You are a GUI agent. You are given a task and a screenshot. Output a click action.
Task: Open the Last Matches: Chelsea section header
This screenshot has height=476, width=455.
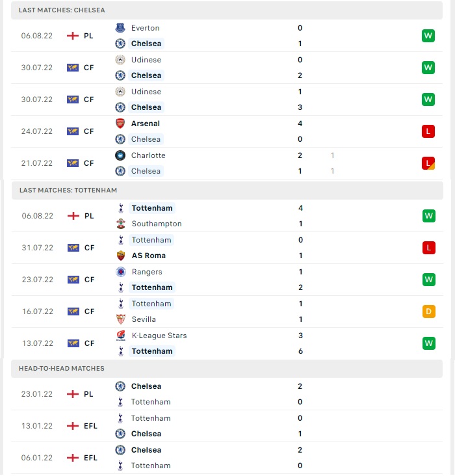[x=227, y=10]
